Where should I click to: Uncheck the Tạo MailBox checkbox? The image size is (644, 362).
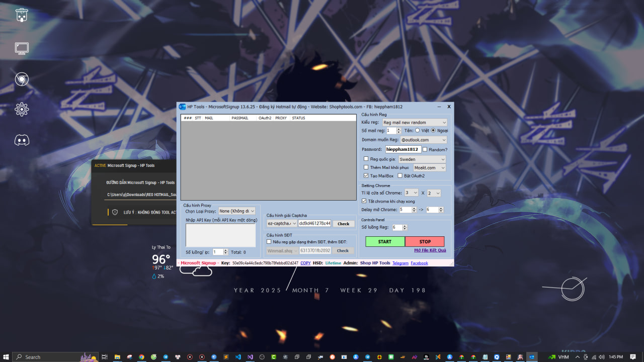[366, 175]
